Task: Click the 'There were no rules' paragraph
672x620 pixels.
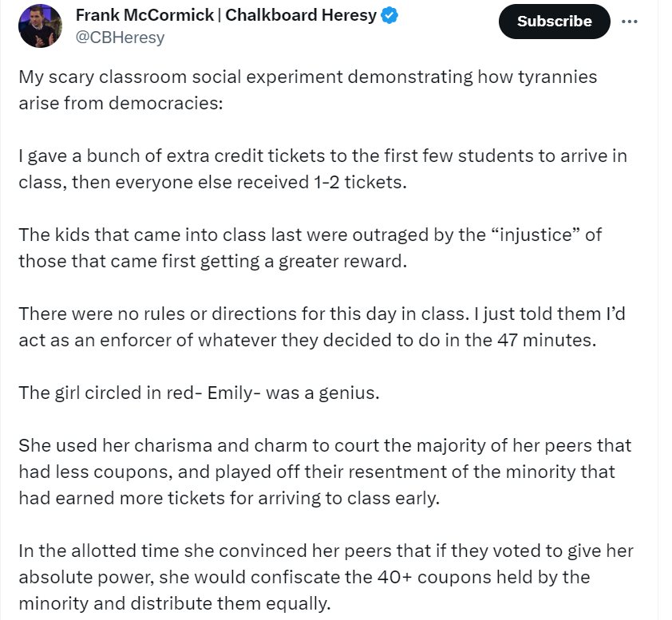Action: coord(321,326)
